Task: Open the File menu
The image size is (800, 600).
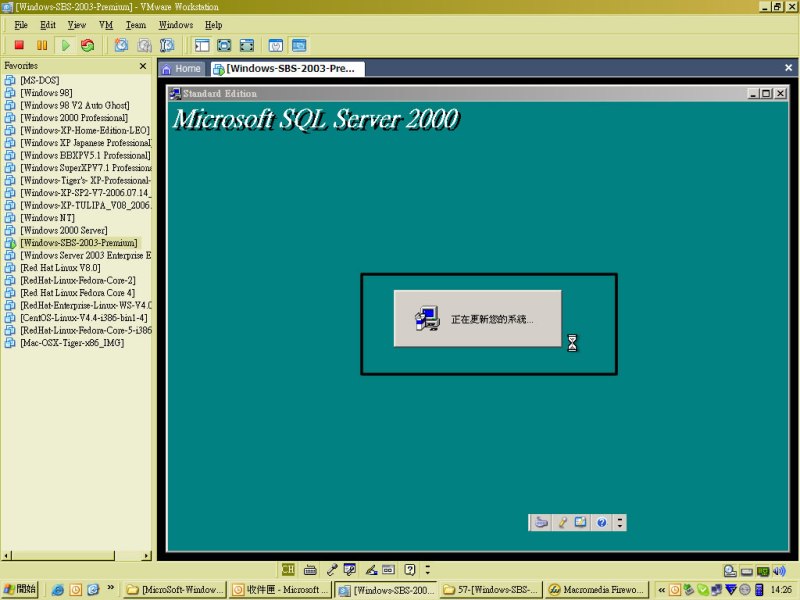Action: 21,25
